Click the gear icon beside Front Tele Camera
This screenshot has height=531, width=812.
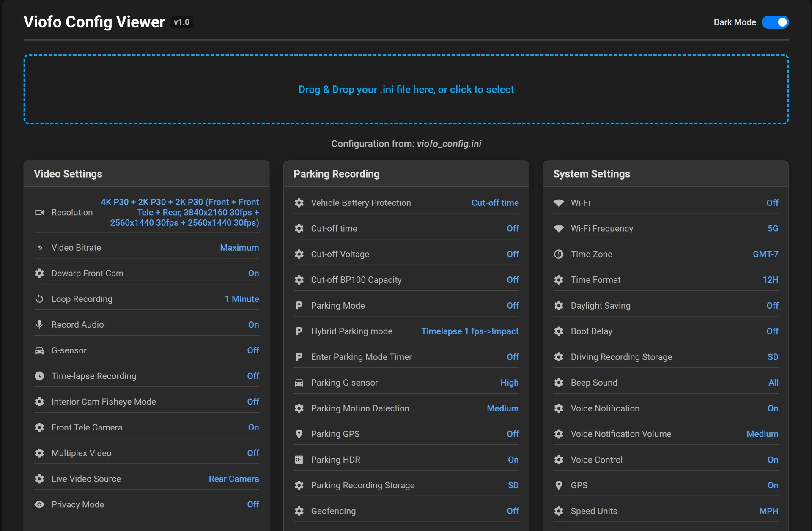(x=39, y=427)
